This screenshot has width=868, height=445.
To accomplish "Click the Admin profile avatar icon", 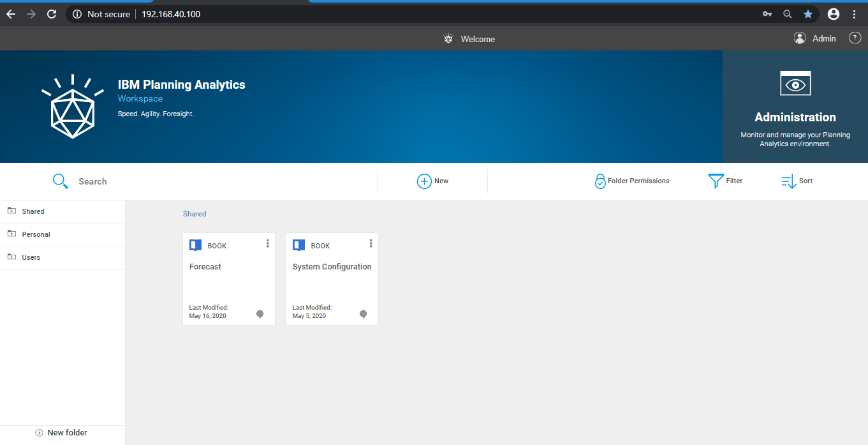I will pyautogui.click(x=800, y=38).
